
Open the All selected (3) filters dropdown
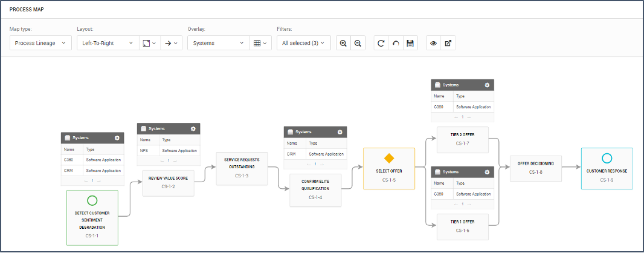coord(303,43)
